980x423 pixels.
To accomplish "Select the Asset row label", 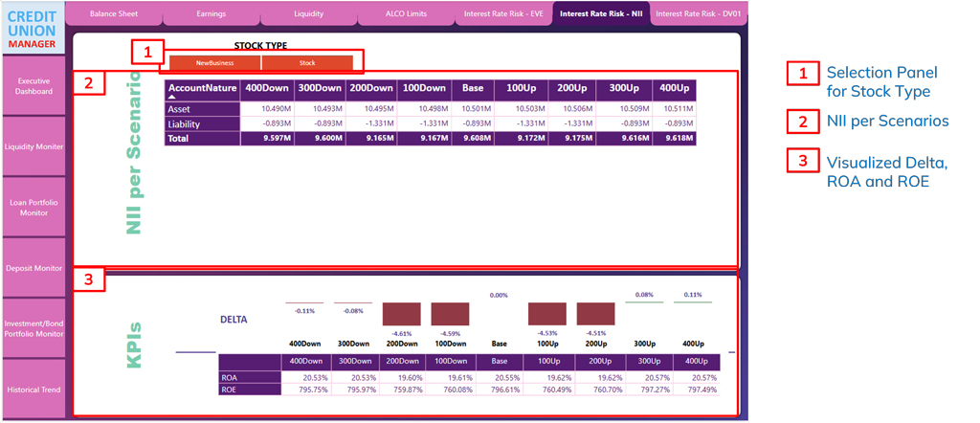I will pos(203,109).
